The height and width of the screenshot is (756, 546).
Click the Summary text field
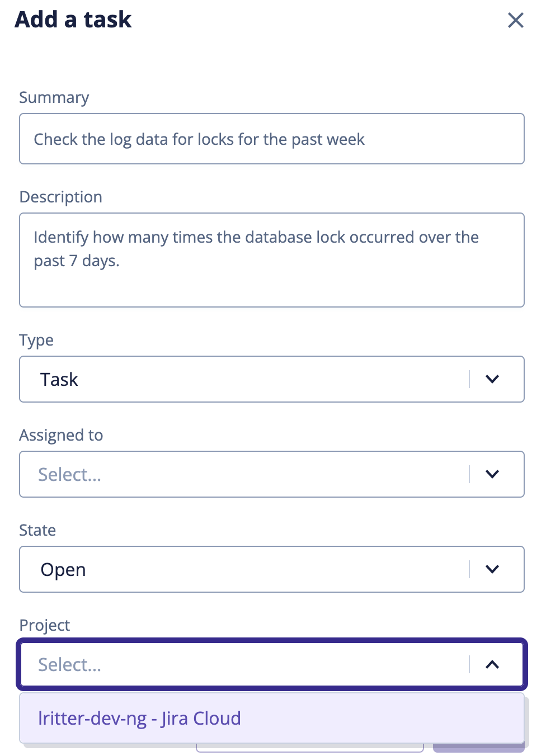click(272, 139)
